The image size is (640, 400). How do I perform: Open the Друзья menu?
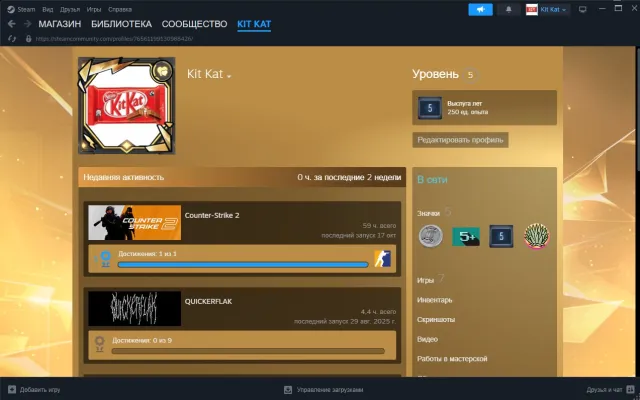(x=70, y=9)
